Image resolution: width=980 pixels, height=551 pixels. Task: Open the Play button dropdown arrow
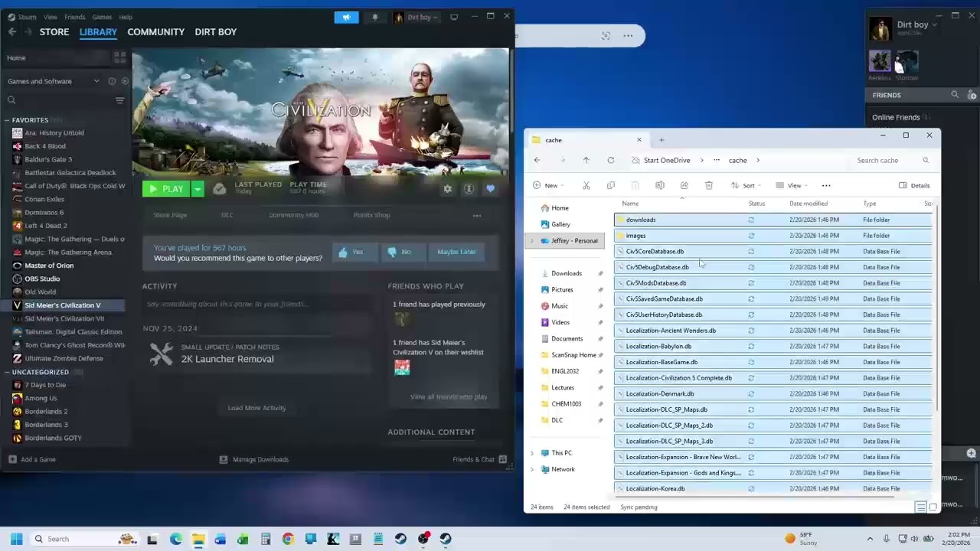point(198,189)
